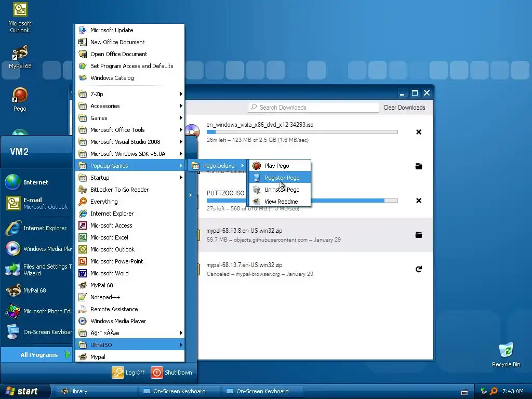Click Vista ISO download progress bar

click(x=302, y=132)
